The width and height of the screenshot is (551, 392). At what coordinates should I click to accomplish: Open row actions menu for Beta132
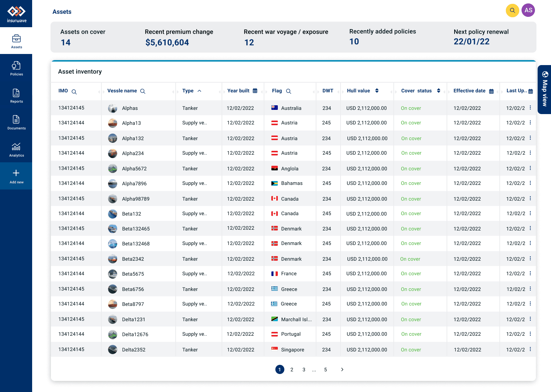click(x=530, y=213)
